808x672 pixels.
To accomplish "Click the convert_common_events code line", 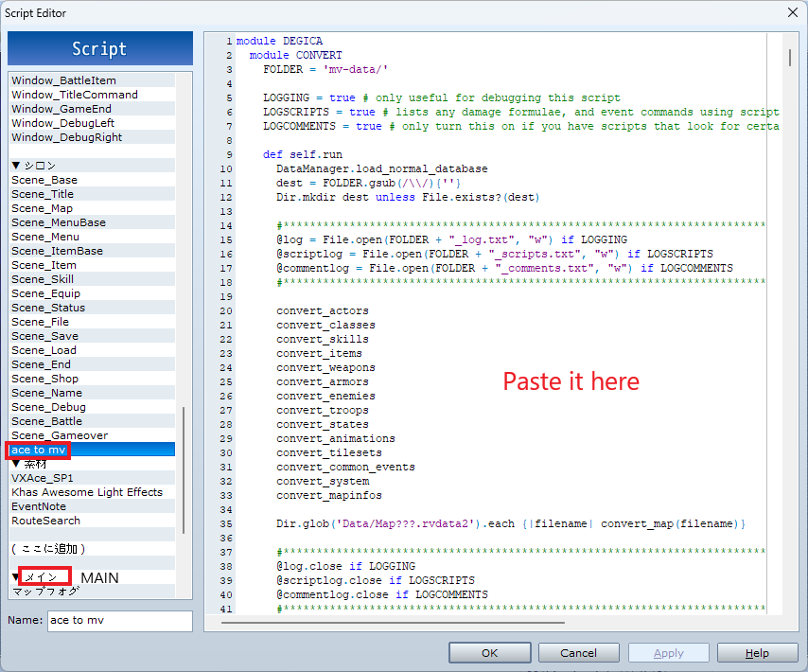I will 345,467.
